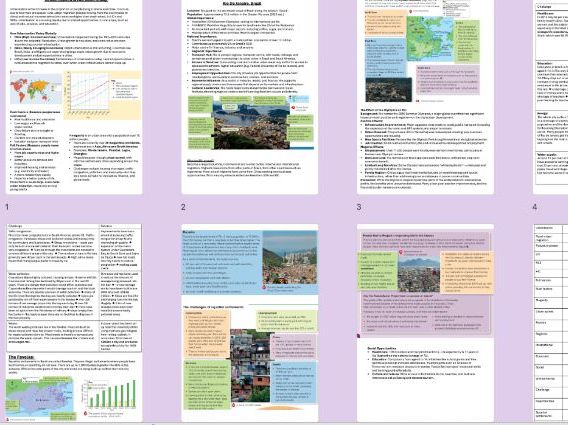Click page number label 4
Viewport: 568px width, 425px height.
pos(535,207)
